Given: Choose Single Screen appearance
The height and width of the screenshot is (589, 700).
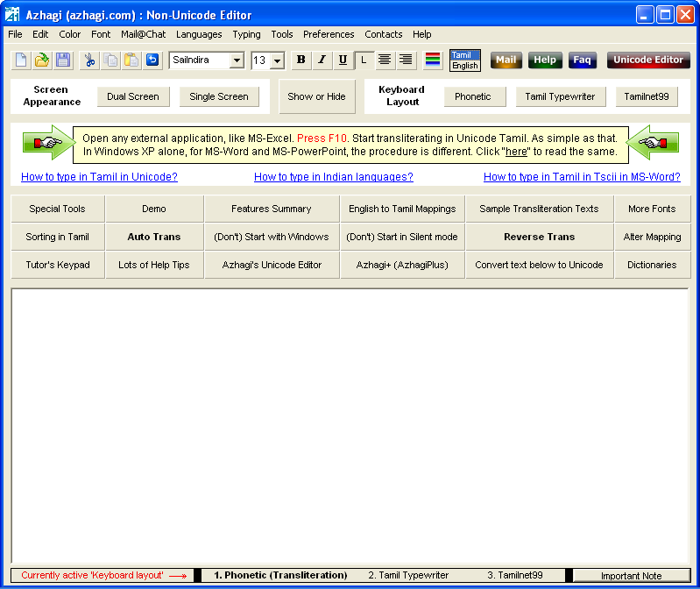Looking at the screenshot, I should pyautogui.click(x=219, y=96).
